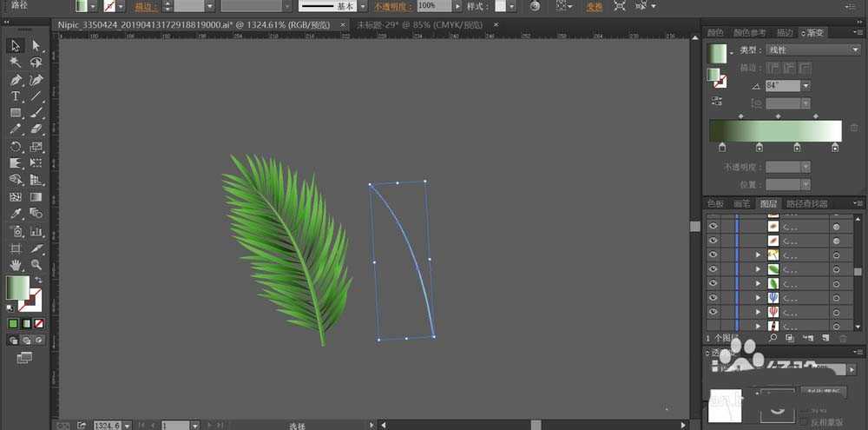The height and width of the screenshot is (430, 868).
Task: Click the reverse gradient icon in gradient panel
Action: 718,101
